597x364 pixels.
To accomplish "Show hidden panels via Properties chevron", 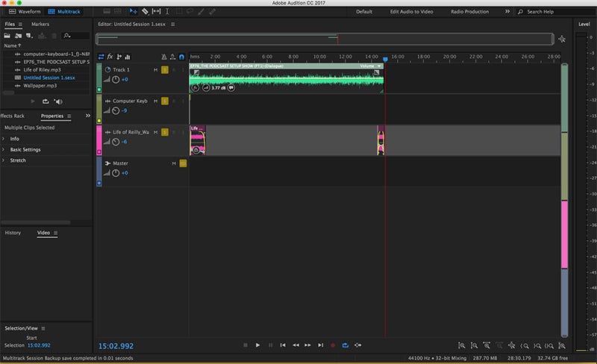I will point(88,116).
